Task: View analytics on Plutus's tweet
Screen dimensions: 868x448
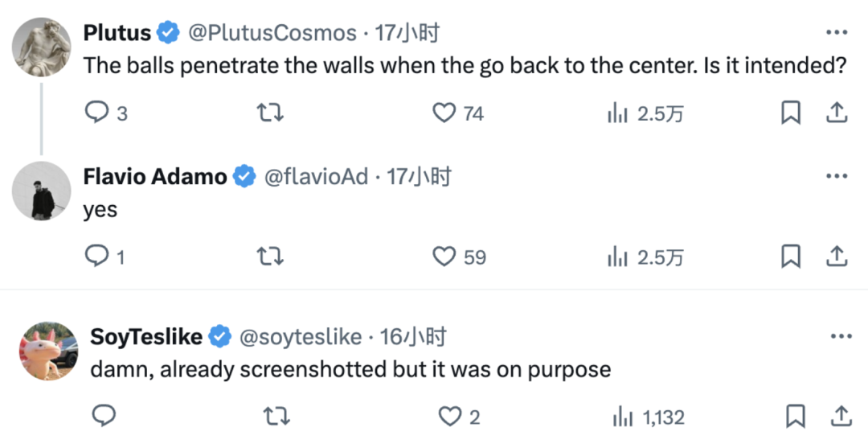Action: click(617, 113)
